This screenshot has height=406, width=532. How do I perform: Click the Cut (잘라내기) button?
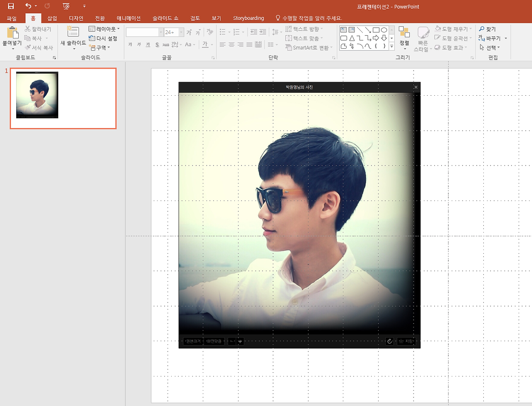(x=38, y=29)
